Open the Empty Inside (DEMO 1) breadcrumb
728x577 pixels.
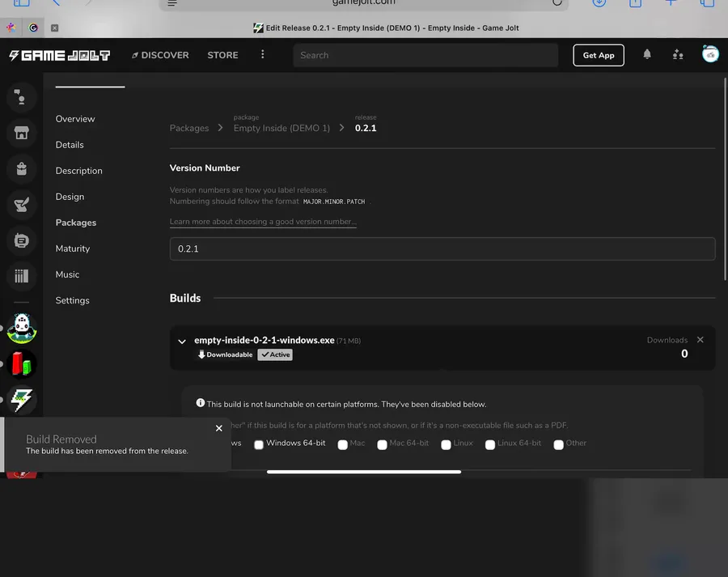tap(281, 128)
